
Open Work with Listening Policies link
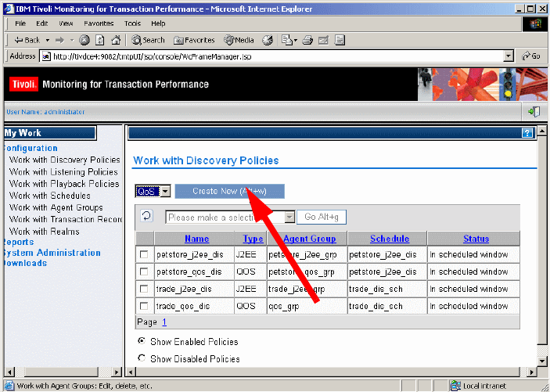point(63,172)
